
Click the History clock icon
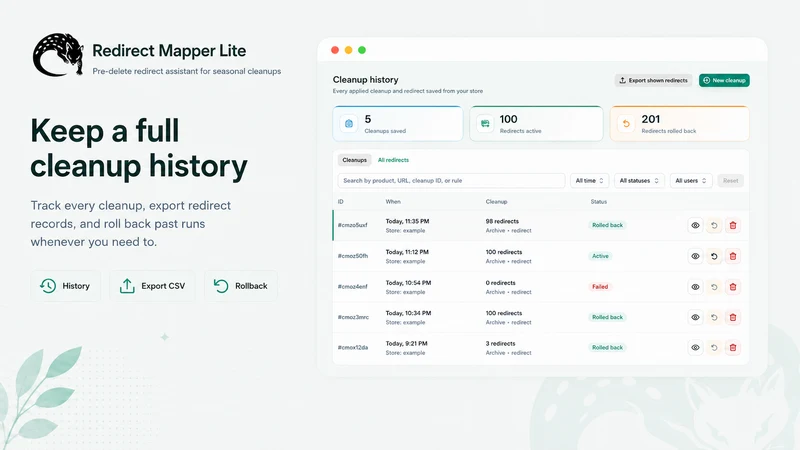(48, 286)
